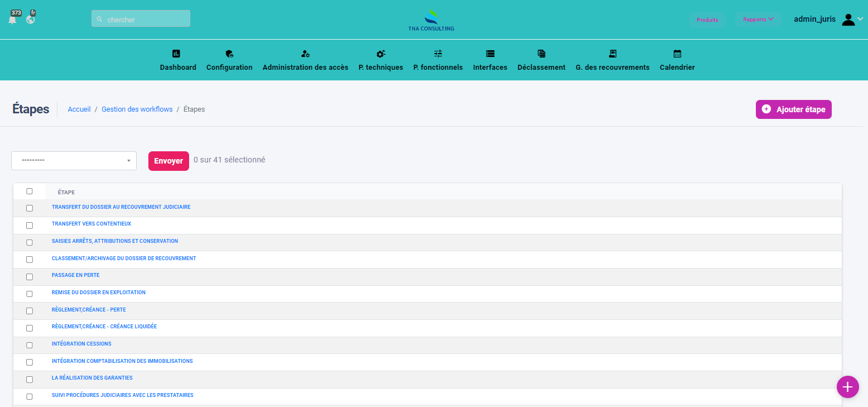Image resolution: width=868 pixels, height=407 pixels.
Task: Click the floating pink plus button
Action: [847, 386]
